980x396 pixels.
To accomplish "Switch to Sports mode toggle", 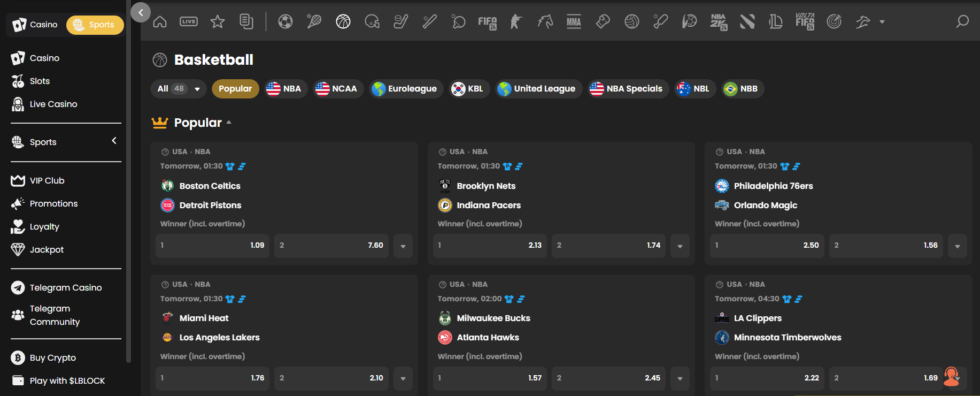I will 95,25.
